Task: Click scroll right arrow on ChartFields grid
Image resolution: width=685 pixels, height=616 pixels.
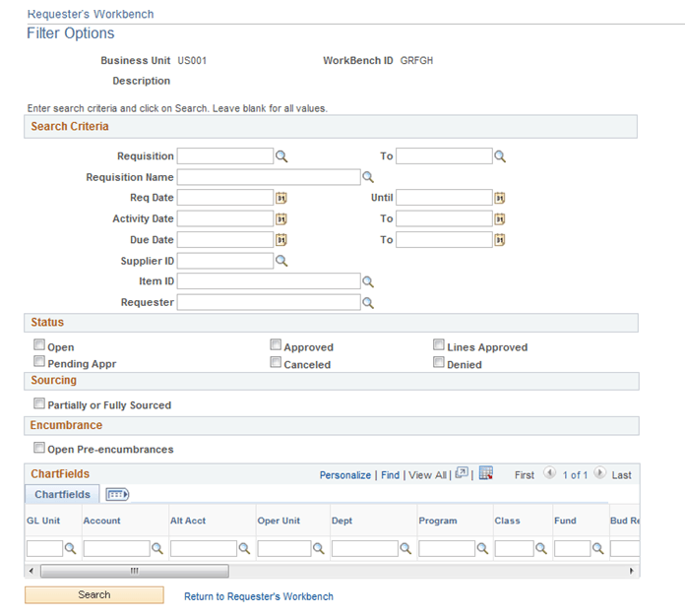Action: coord(631,571)
